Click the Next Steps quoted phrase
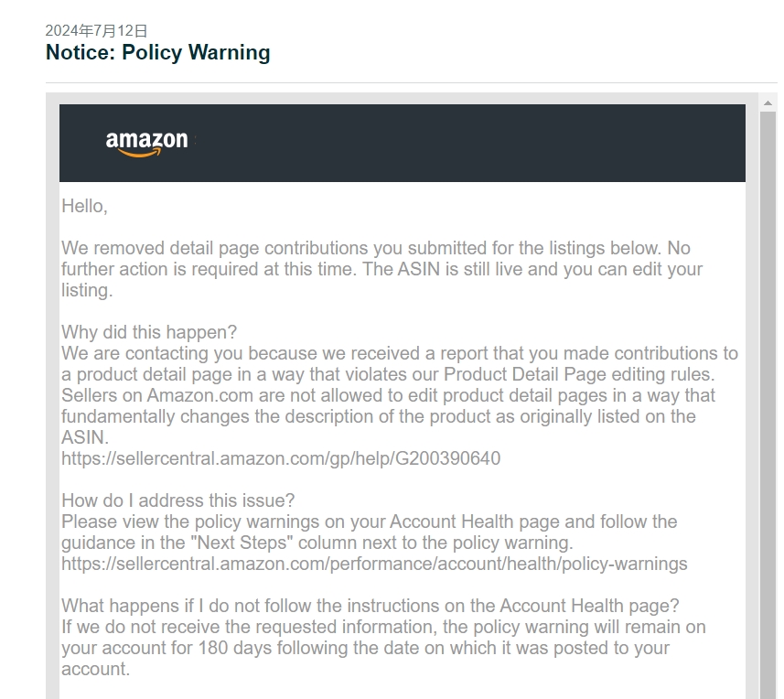 pos(241,543)
